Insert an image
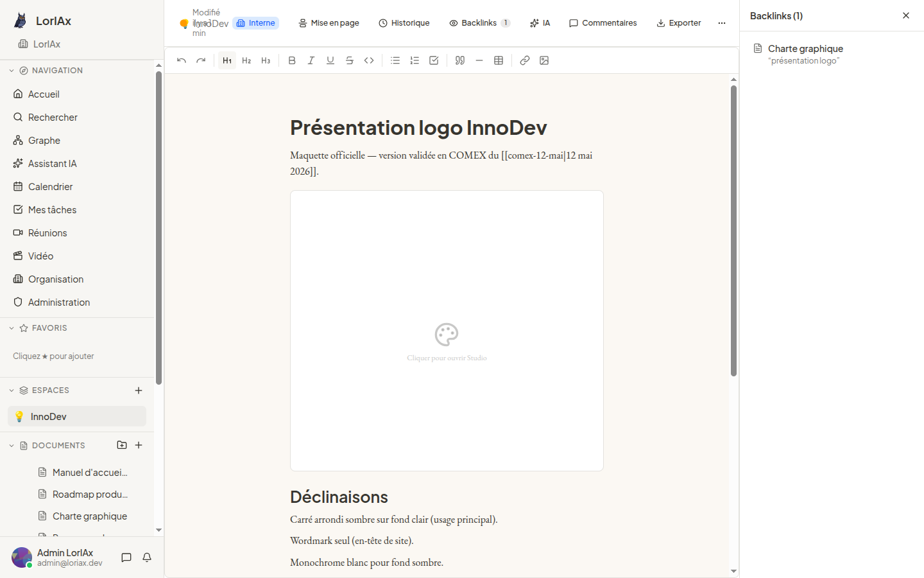The width and height of the screenshot is (924, 578). click(x=544, y=60)
